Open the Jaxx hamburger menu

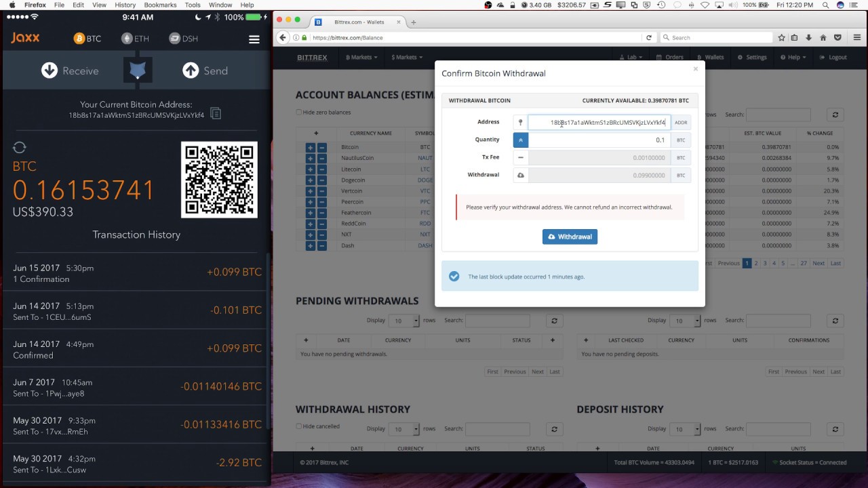coord(254,39)
